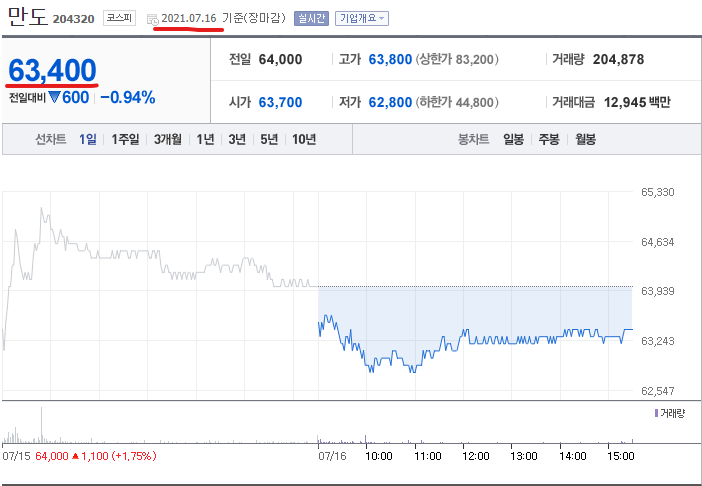The width and height of the screenshot is (702, 486).
Task: Switch to 주봉 candle chart
Action: (549, 139)
